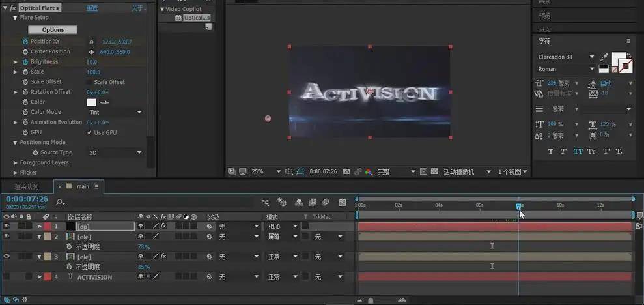Click the Center Position crosshair picker
Image resolution: width=644 pixels, height=305 pixels.
[91, 52]
